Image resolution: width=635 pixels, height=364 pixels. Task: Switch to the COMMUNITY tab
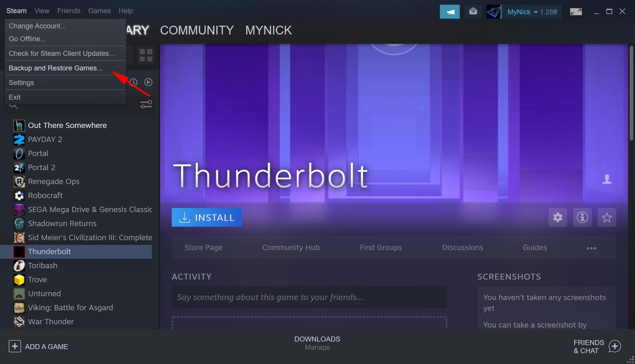coord(197,30)
